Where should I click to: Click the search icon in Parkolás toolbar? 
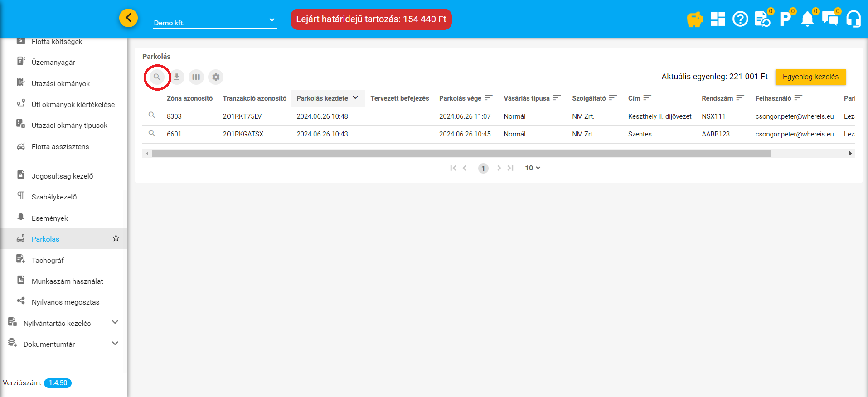(x=157, y=77)
